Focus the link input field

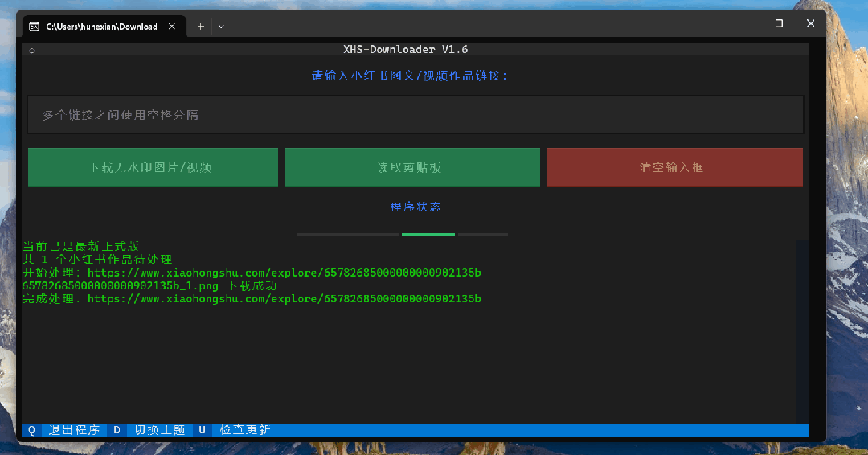pos(416,115)
